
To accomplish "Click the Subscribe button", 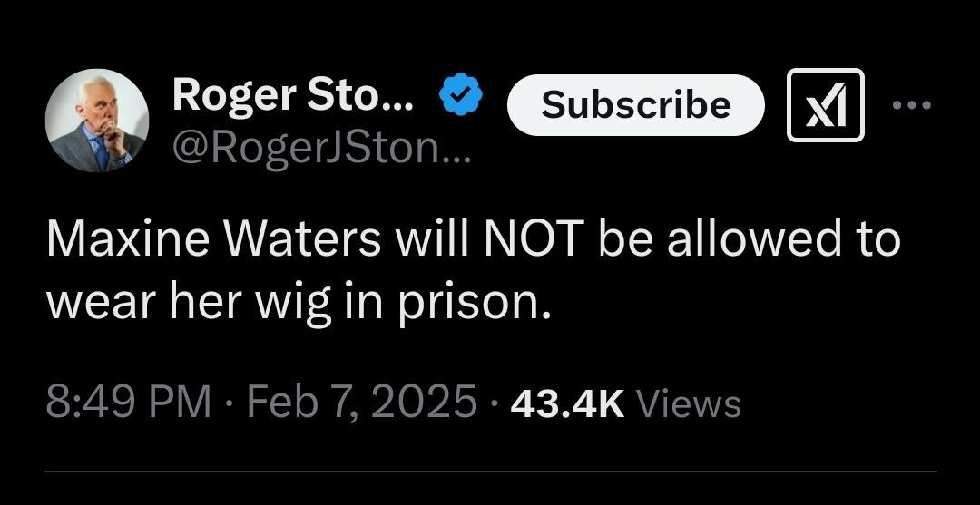I will (635, 105).
